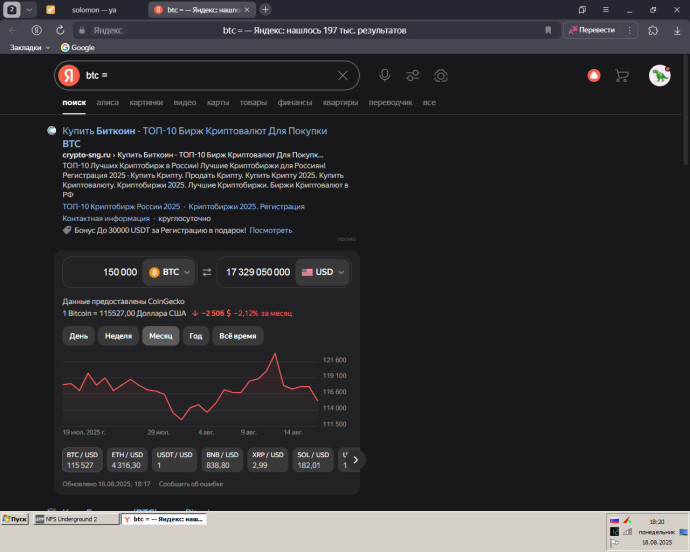Viewport: 690px width, 552px height.
Task: Open browser extensions puzzle icon
Action: 653,30
